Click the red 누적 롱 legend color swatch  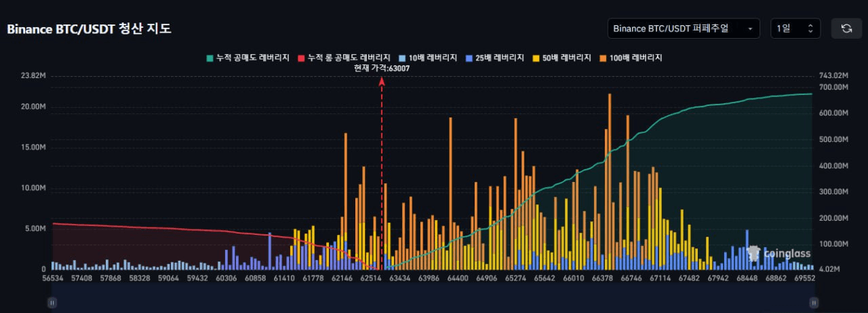click(x=302, y=58)
